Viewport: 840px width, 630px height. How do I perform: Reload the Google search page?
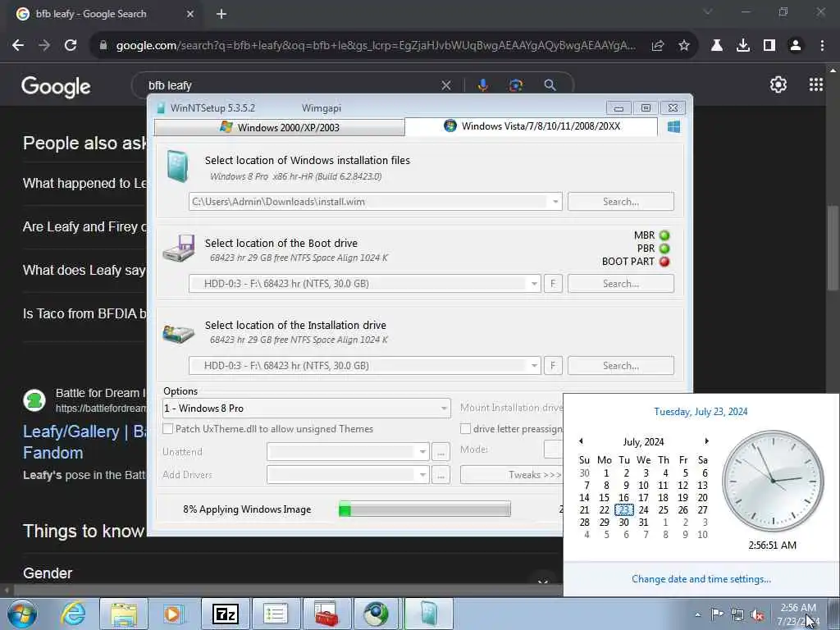pos(71,46)
